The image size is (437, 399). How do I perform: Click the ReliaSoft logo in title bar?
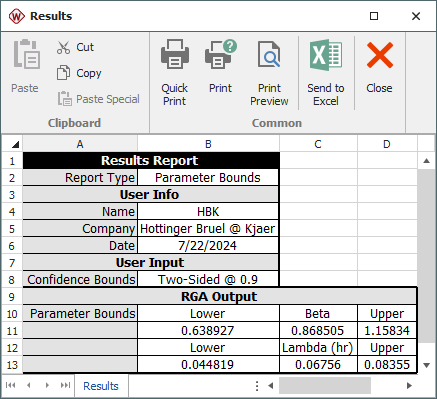pyautogui.click(x=16, y=16)
